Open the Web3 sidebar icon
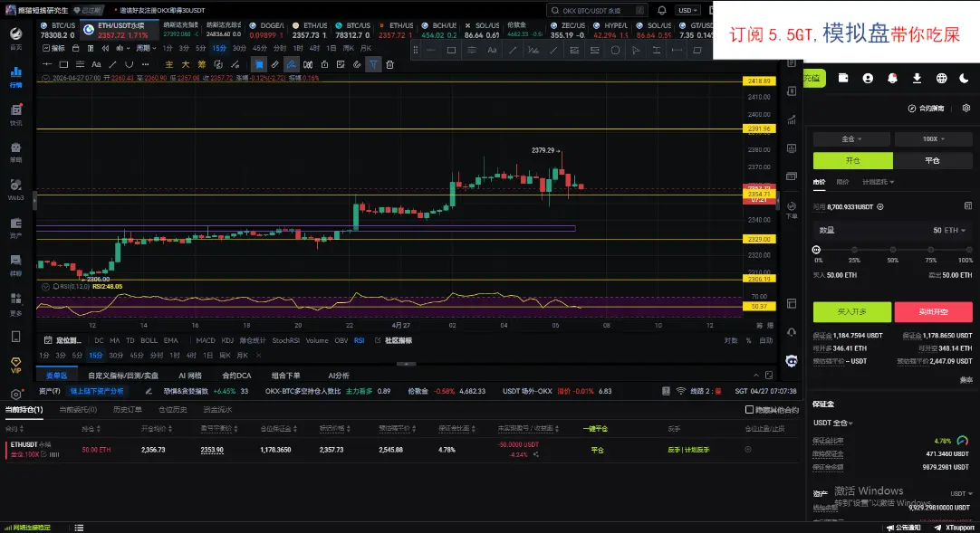The height and width of the screenshot is (533, 980). (x=16, y=190)
